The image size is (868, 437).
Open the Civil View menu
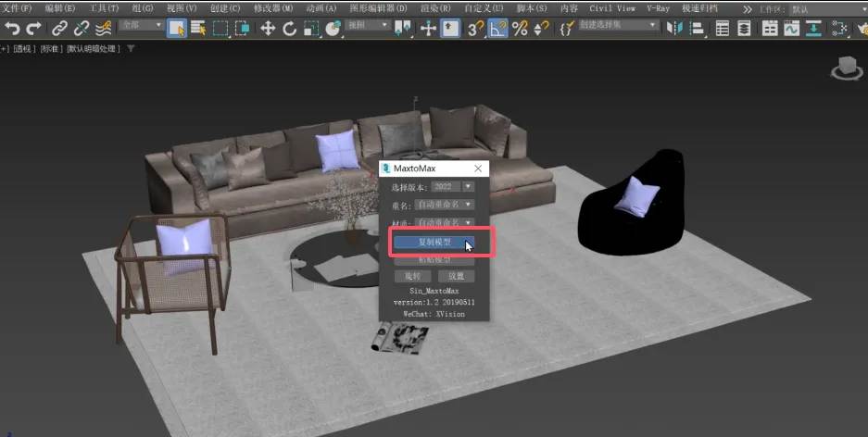pyautogui.click(x=612, y=8)
